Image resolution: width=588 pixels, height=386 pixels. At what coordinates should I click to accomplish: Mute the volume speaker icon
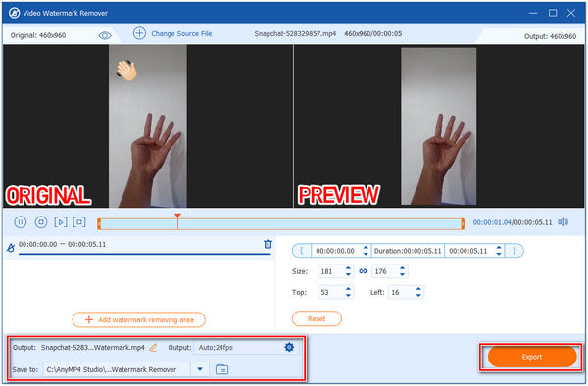tap(563, 222)
